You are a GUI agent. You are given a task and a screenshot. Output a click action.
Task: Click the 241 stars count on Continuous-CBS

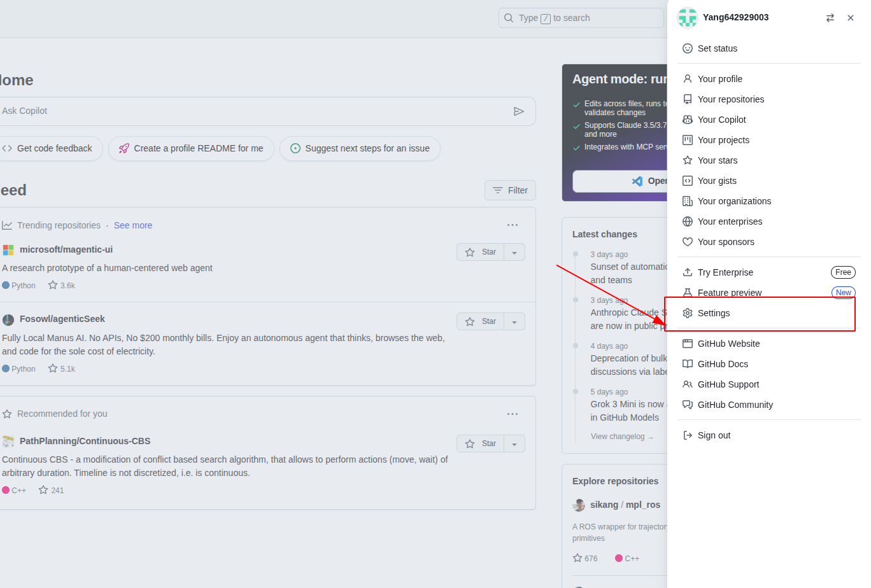[52, 490]
